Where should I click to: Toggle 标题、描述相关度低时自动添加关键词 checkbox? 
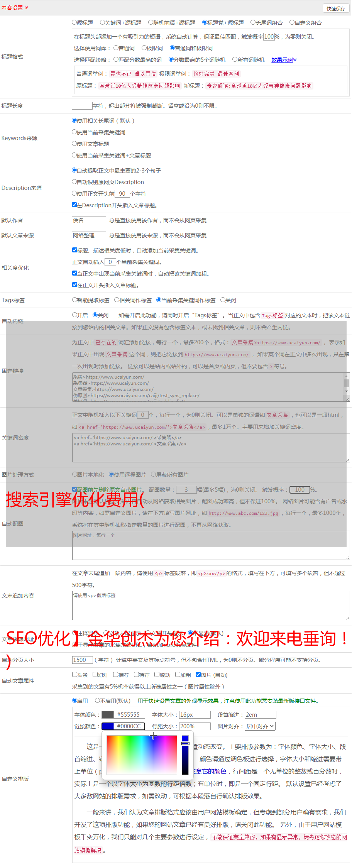coord(74,250)
